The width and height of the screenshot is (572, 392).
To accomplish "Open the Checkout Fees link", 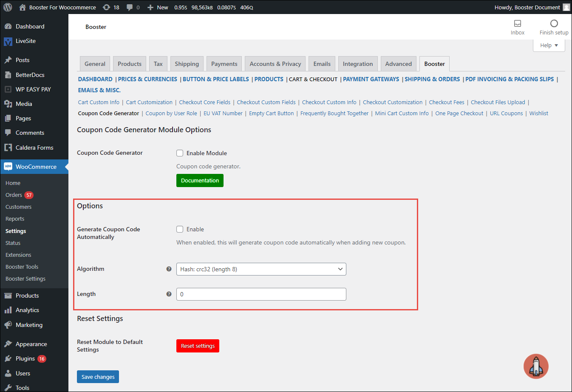I will point(447,102).
